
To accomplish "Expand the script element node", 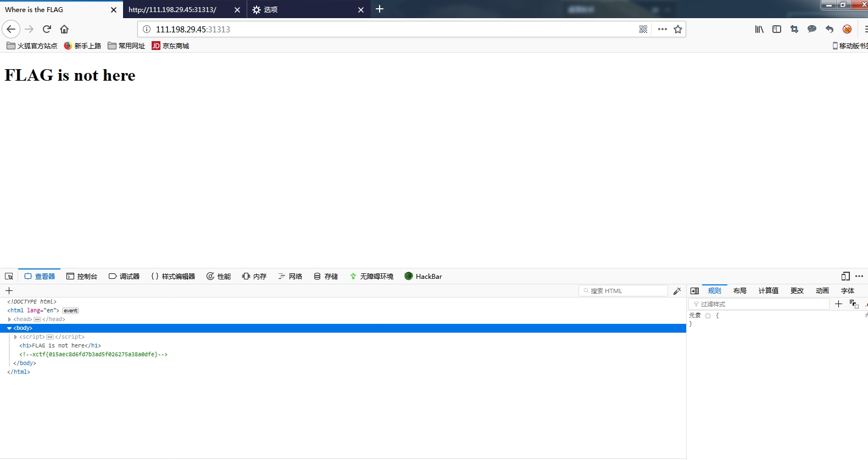I will pyautogui.click(x=15, y=337).
